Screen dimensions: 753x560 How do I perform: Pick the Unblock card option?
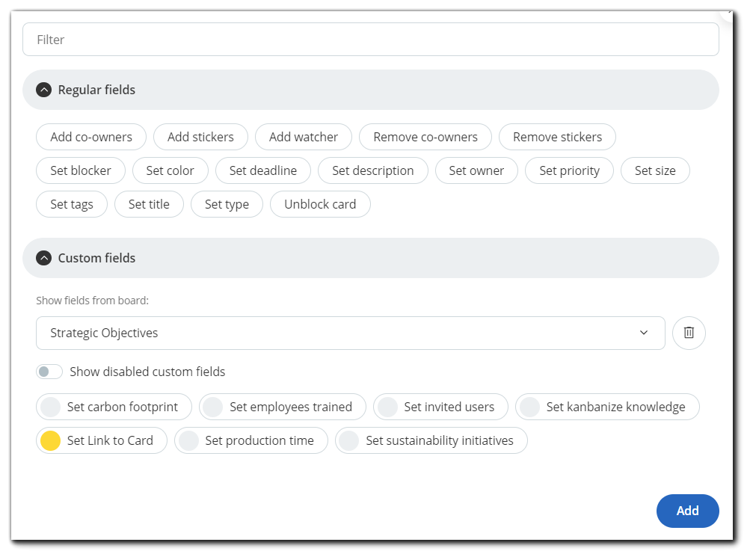point(320,204)
